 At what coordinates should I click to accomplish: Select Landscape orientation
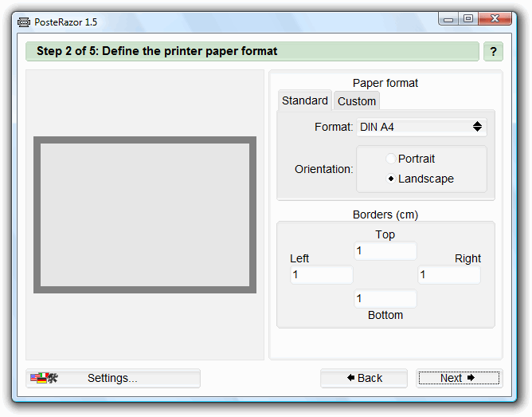pos(391,179)
